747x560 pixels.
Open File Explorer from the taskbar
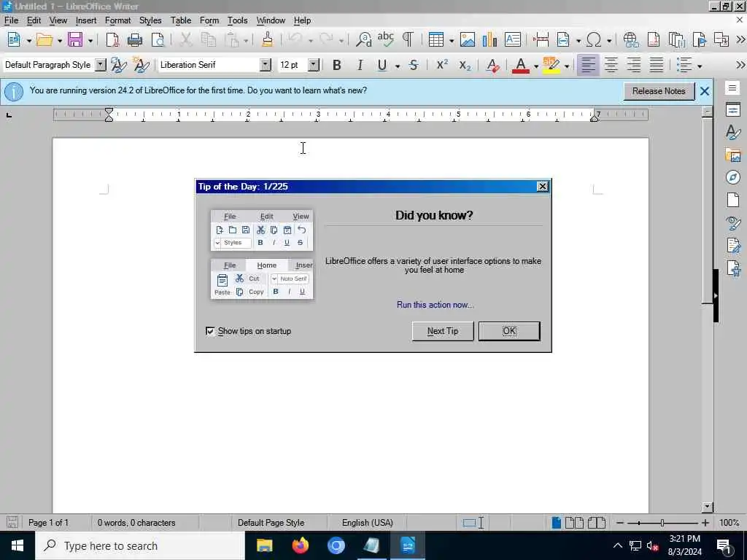264,545
